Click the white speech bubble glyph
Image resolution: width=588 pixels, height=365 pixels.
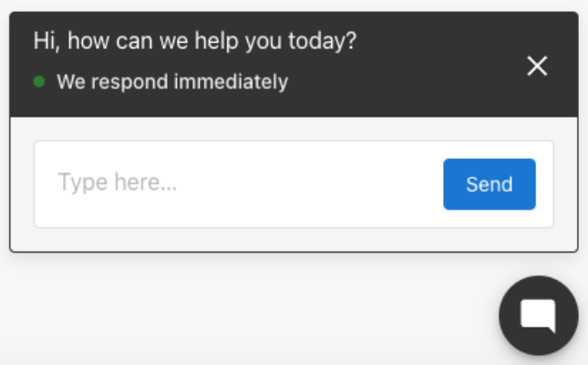[538, 315]
